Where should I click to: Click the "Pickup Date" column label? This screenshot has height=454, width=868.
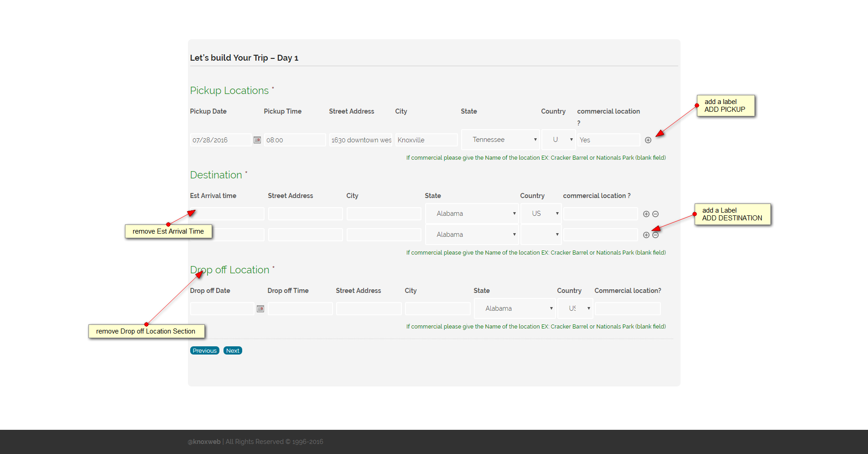tap(208, 111)
